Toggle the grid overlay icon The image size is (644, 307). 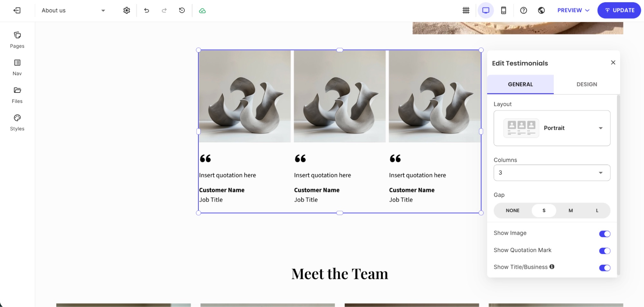point(466,10)
